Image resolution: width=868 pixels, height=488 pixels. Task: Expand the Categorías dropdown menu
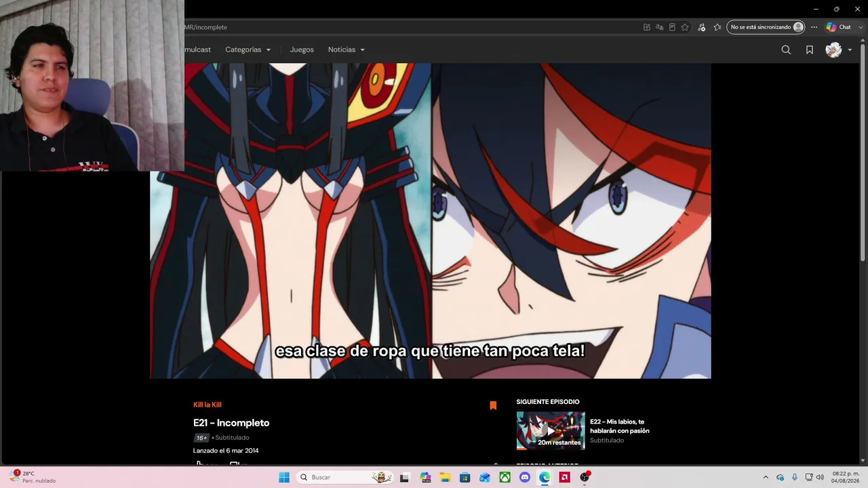point(248,49)
